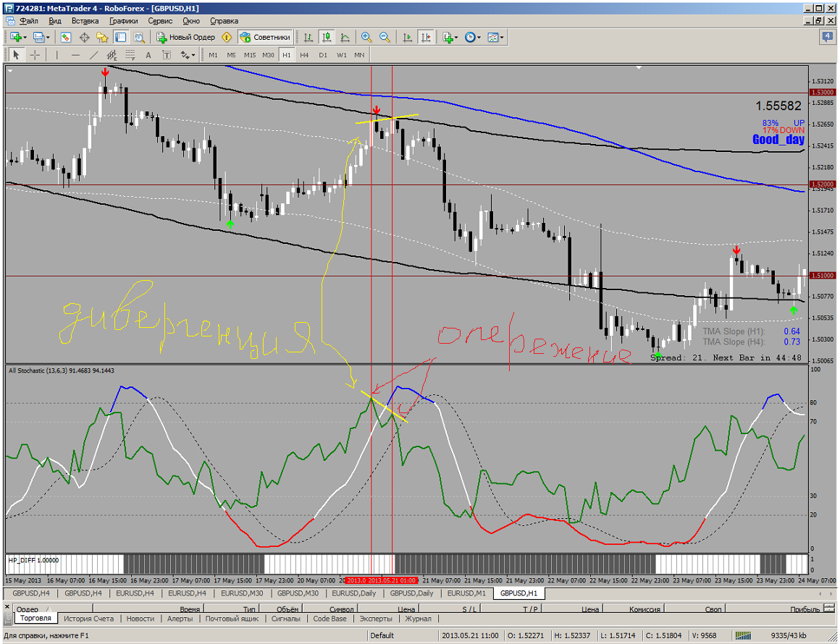This screenshot has height=644, width=840.
Task: Open the Графики menu
Action: pos(123,21)
